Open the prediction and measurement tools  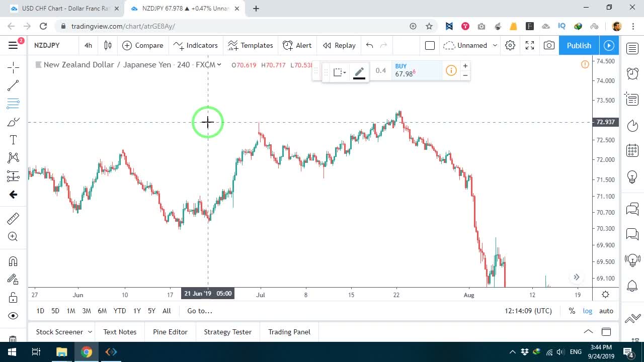coord(13,176)
